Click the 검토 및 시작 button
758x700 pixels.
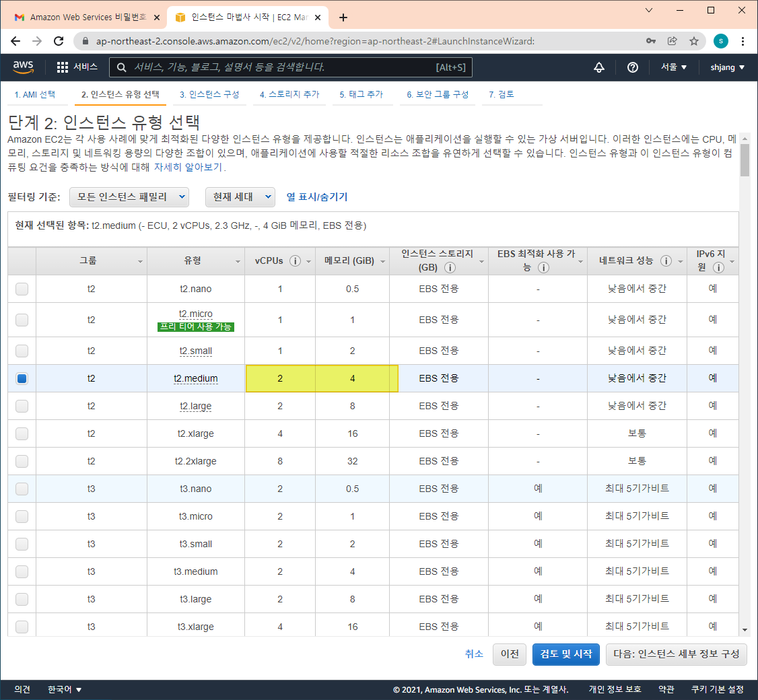pos(565,654)
